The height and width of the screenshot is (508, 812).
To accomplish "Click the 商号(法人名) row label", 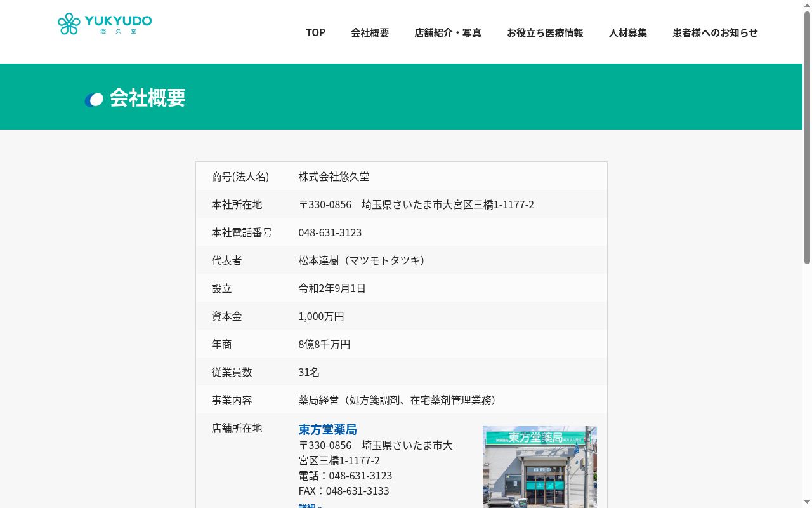I will coord(240,177).
